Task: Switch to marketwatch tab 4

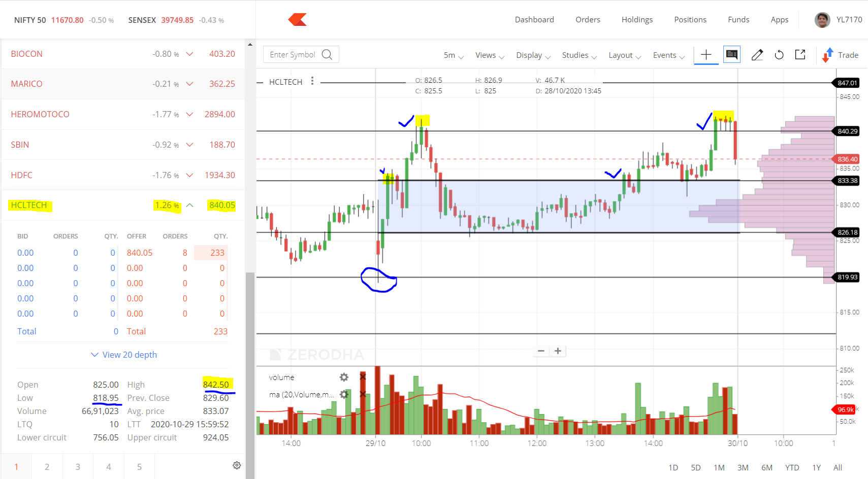Action: click(x=109, y=467)
